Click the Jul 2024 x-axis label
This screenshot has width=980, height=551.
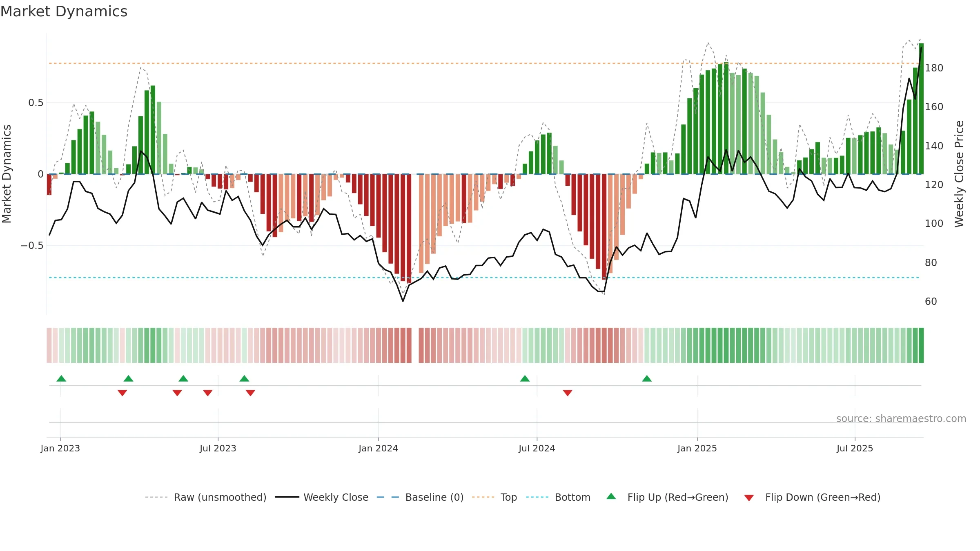tap(537, 448)
